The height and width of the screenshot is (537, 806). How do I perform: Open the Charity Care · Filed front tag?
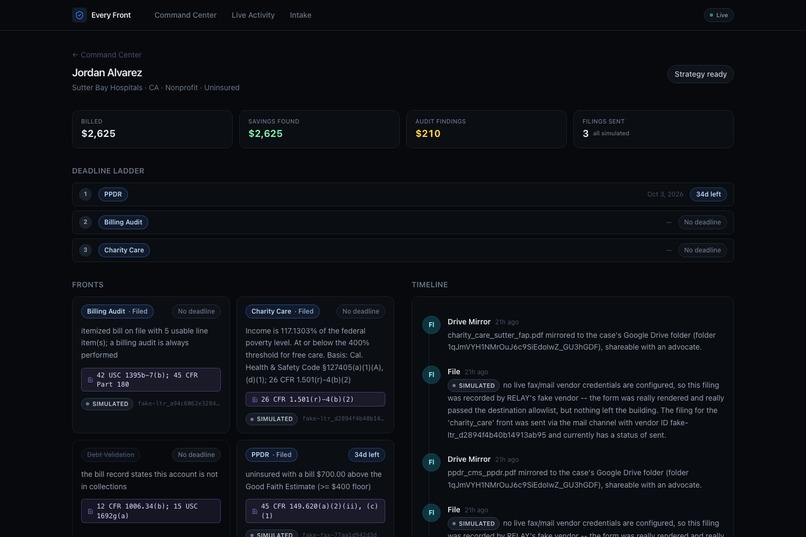[x=282, y=311]
